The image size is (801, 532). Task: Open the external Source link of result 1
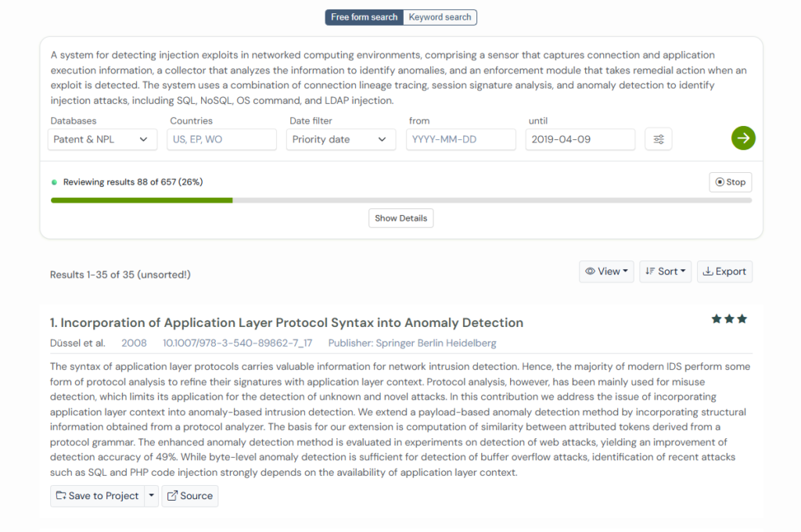click(x=190, y=496)
